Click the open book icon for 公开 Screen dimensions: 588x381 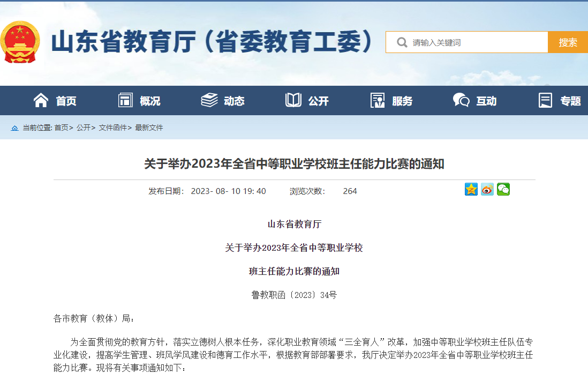(x=293, y=100)
